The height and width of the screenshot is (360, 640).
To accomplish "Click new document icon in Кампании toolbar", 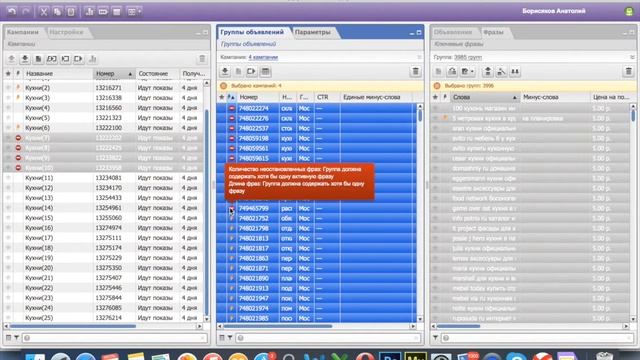I will point(38,59).
